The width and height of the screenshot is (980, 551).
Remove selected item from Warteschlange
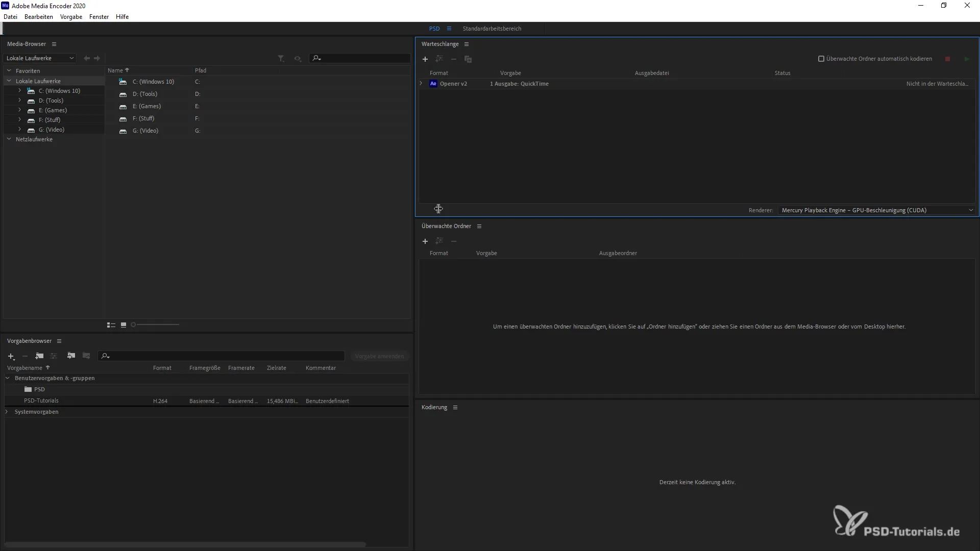point(453,59)
